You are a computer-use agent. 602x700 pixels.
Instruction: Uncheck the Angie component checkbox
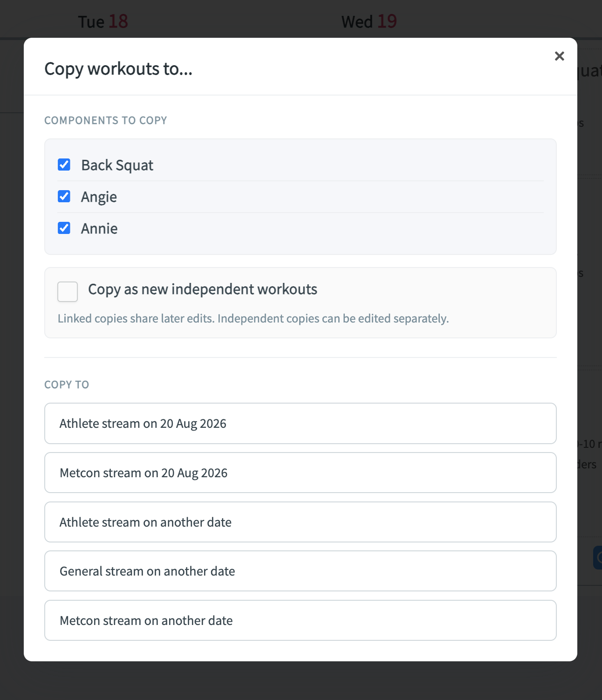64,196
